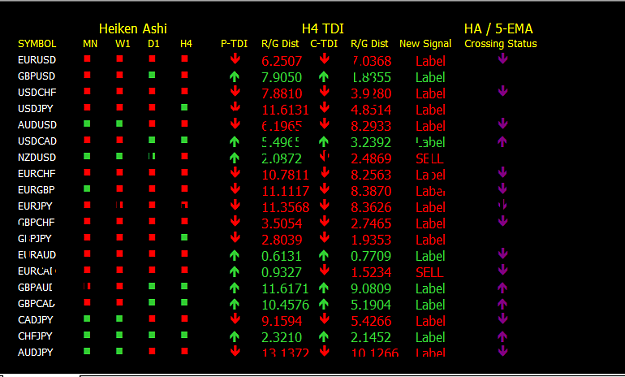Click the green D1 square for GBPAUD
The width and height of the screenshot is (625, 377).
(152, 286)
